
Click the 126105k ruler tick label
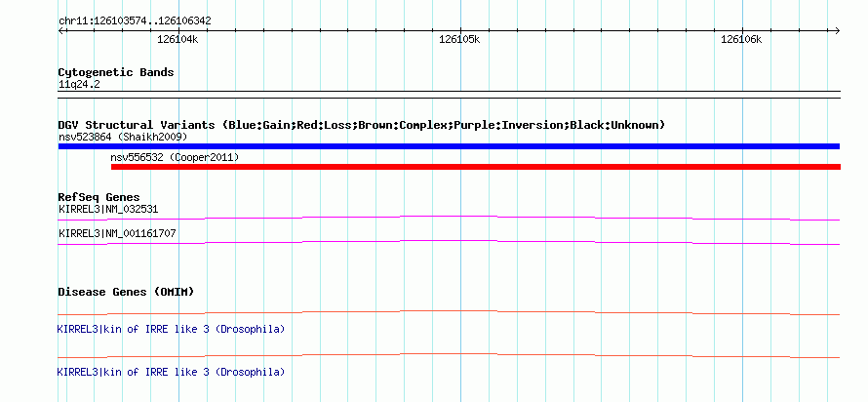point(459,39)
